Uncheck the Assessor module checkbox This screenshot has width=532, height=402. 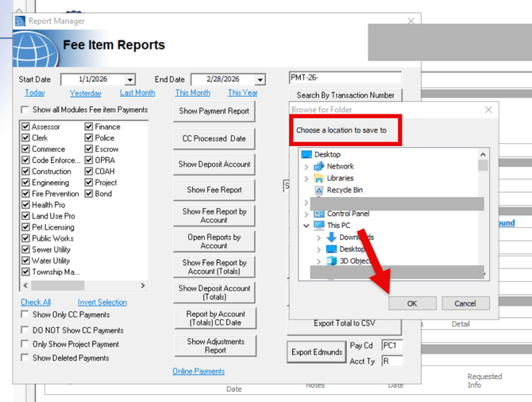click(x=26, y=126)
